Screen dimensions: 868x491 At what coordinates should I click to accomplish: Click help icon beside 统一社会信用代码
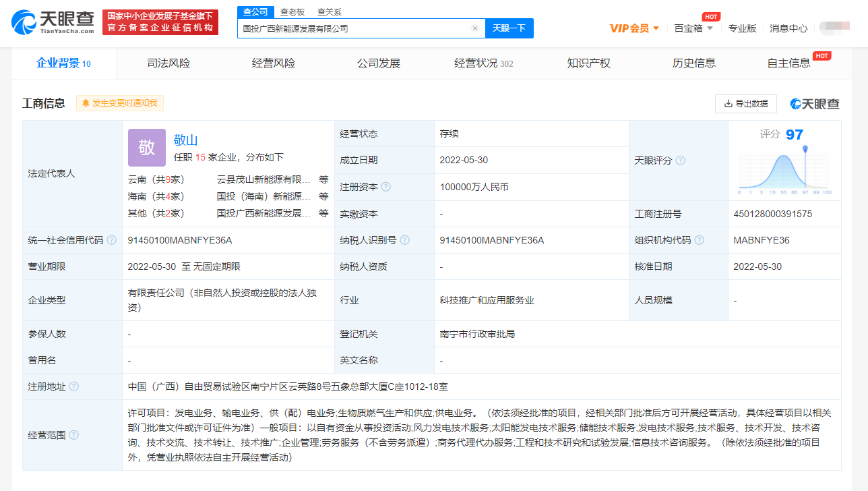[112, 240]
